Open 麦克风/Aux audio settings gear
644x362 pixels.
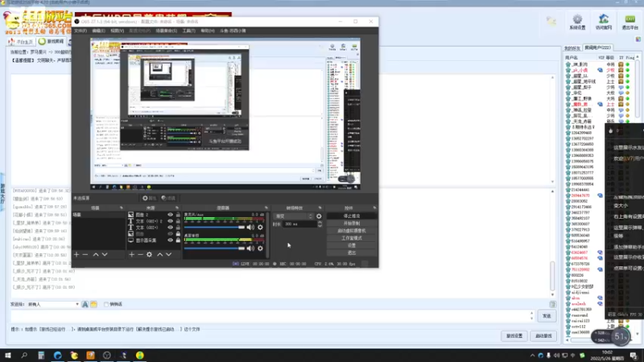pos(260,227)
